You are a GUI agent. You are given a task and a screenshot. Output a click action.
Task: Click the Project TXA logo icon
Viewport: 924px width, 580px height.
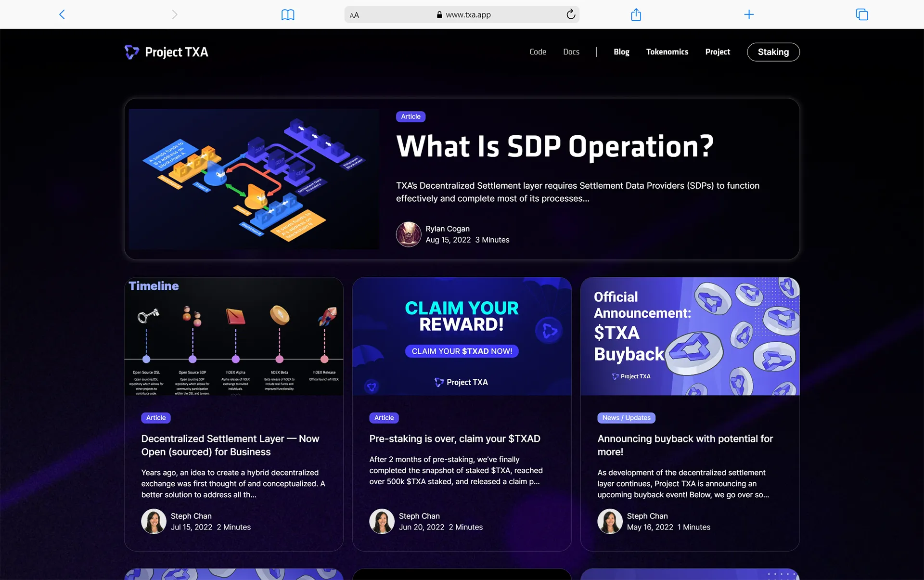(132, 52)
